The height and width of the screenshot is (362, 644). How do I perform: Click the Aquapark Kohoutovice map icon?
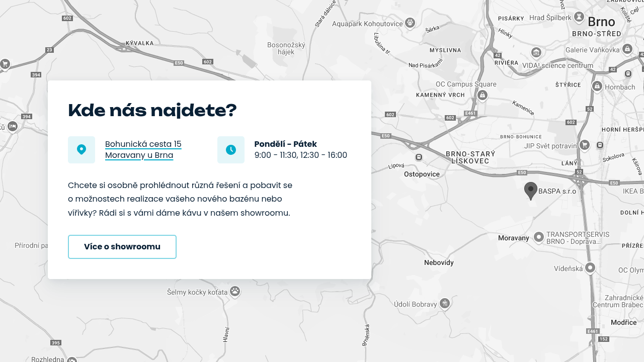click(410, 23)
